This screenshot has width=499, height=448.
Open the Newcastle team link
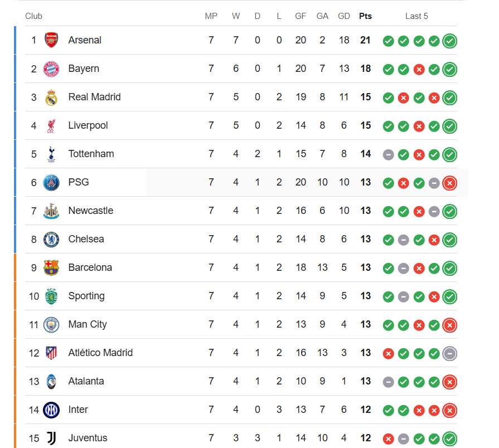pyautogui.click(x=90, y=211)
